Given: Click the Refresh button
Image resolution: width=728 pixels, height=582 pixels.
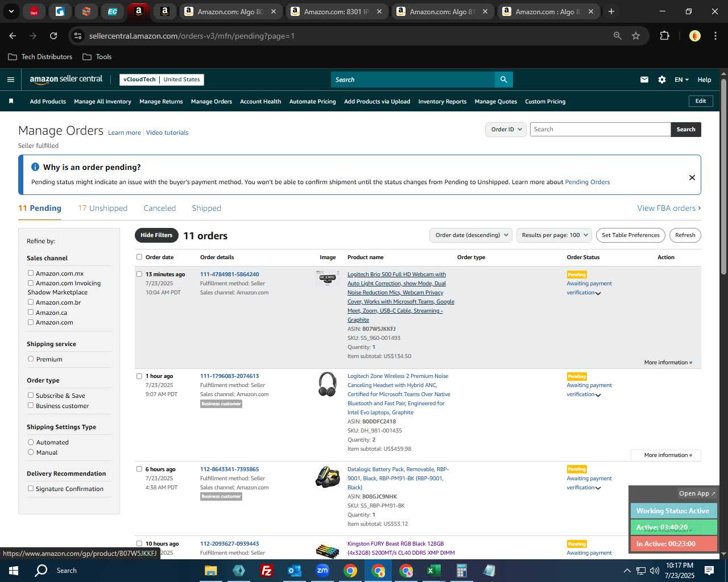Looking at the screenshot, I should tap(685, 235).
